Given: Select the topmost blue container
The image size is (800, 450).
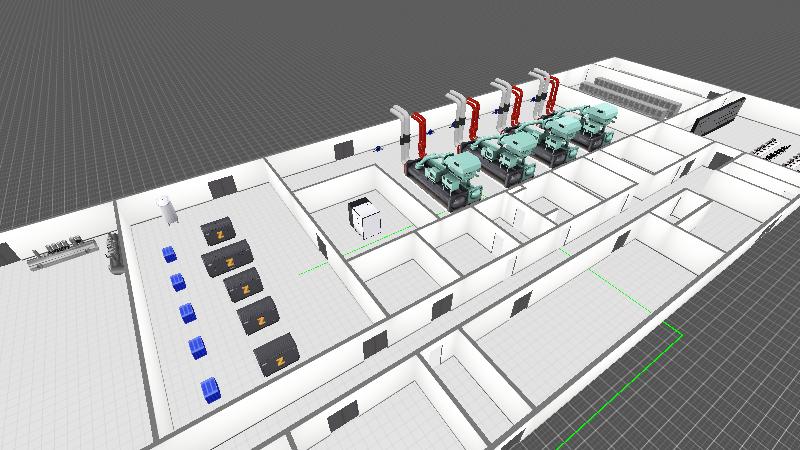Looking at the screenshot, I should [x=170, y=254].
